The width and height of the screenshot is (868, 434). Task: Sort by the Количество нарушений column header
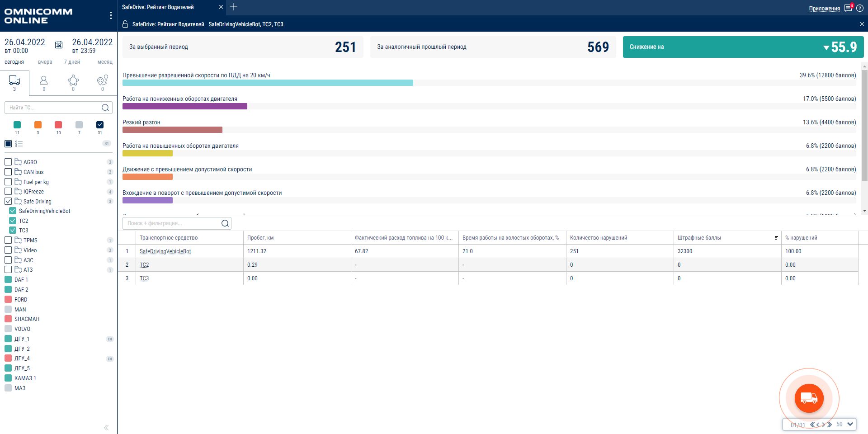(599, 238)
